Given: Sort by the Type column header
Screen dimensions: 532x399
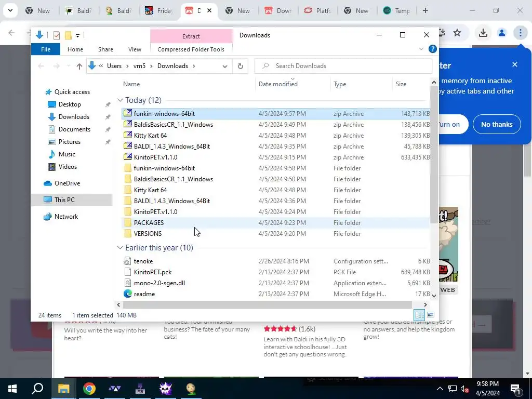Looking at the screenshot, I should [x=340, y=84].
